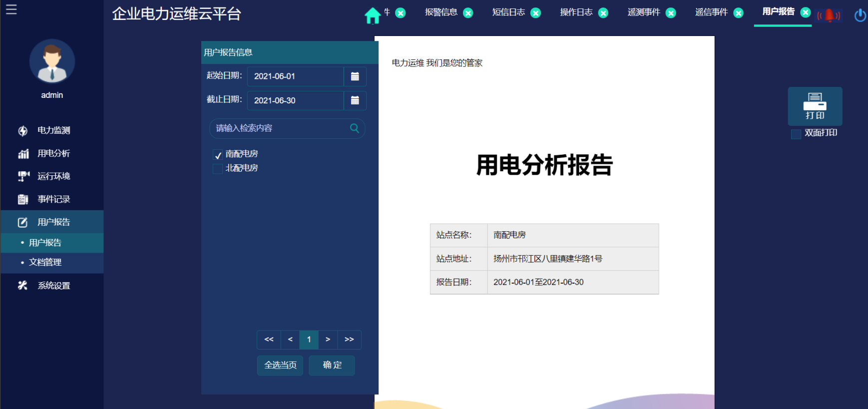This screenshot has width=868, height=409.
Task: Close the 遥信事件 tab
Action: (x=739, y=13)
